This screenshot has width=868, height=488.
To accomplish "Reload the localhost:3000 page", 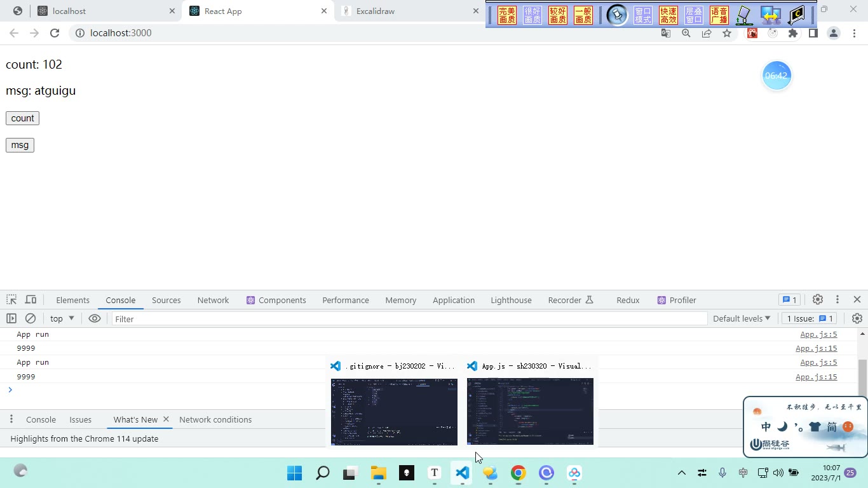I will 55,33.
